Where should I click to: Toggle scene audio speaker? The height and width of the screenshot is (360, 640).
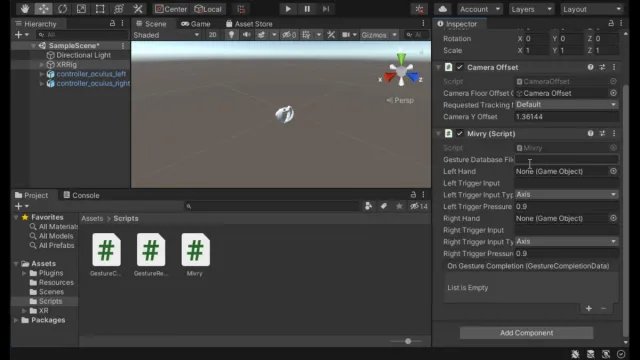[247, 35]
